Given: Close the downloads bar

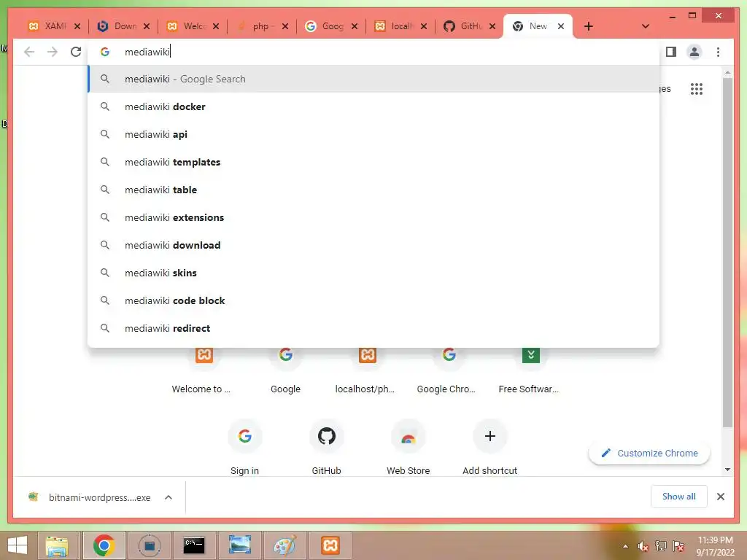Looking at the screenshot, I should [x=720, y=497].
